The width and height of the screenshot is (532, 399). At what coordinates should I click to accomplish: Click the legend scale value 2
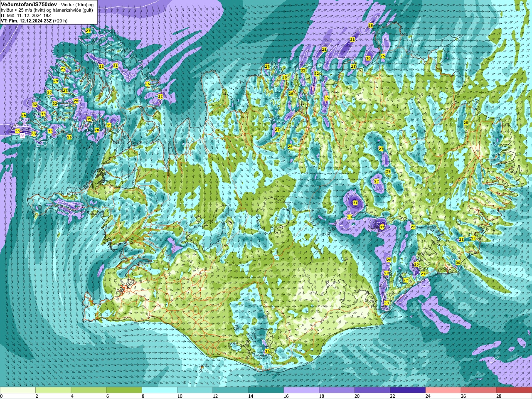coord(37,396)
